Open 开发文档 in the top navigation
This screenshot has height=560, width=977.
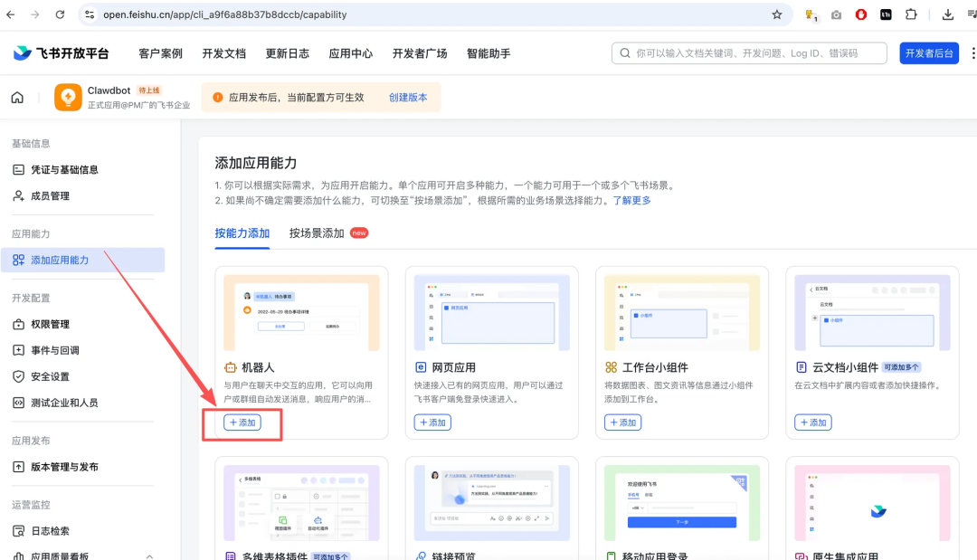tap(223, 53)
